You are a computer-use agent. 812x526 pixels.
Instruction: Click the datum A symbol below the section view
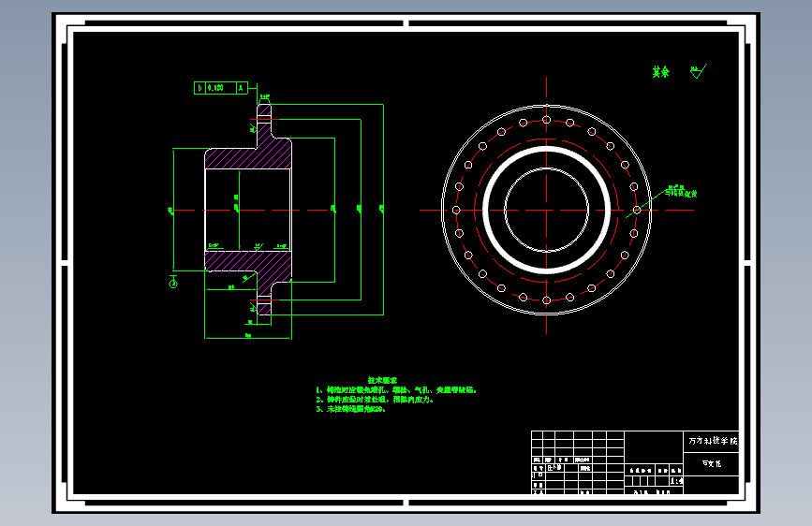pos(173,283)
